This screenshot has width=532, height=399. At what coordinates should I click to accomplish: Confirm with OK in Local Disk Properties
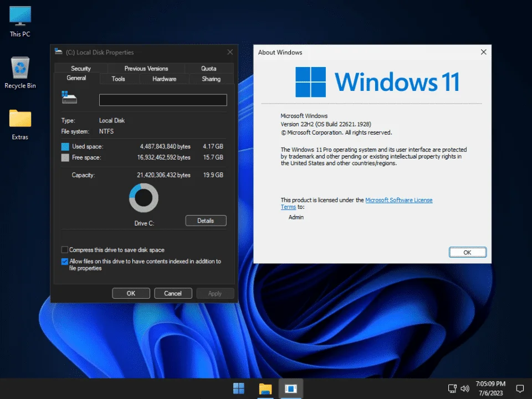[131, 294]
